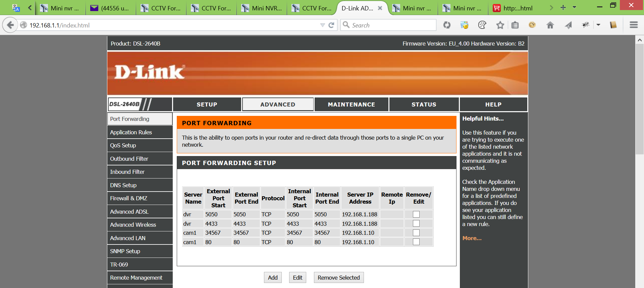Screen dimensions: 644x288
Task: Open the STATUS menu tab
Action: (424, 104)
